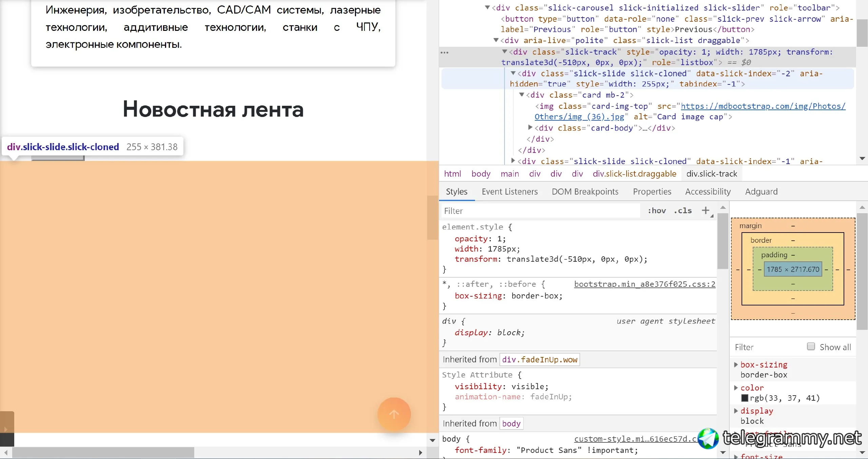Click the Новостная лента heading
868x459 pixels.
point(213,109)
